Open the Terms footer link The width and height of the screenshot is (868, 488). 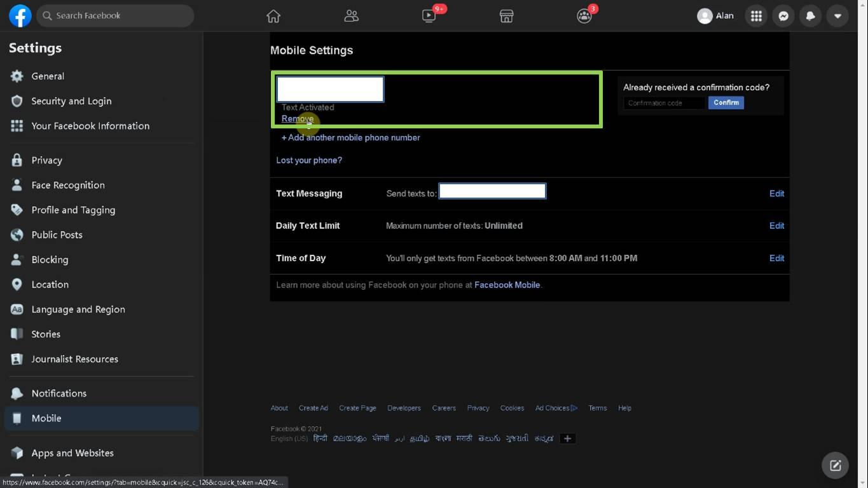coord(597,408)
